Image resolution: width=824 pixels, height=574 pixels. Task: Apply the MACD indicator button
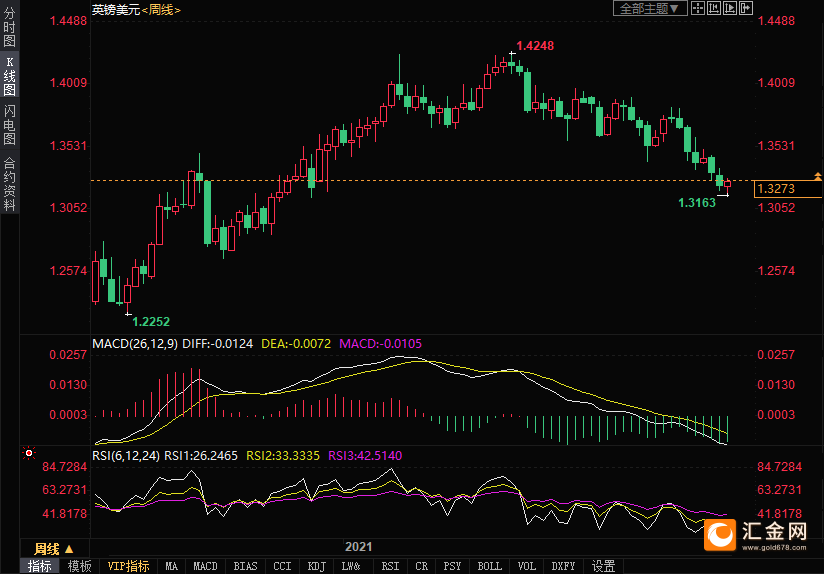205,566
